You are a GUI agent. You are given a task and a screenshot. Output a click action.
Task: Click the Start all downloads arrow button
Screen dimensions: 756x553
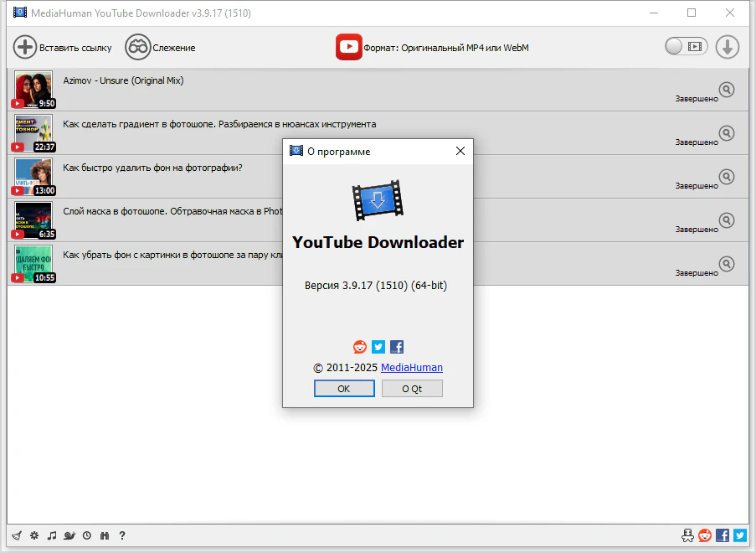pyautogui.click(x=727, y=47)
